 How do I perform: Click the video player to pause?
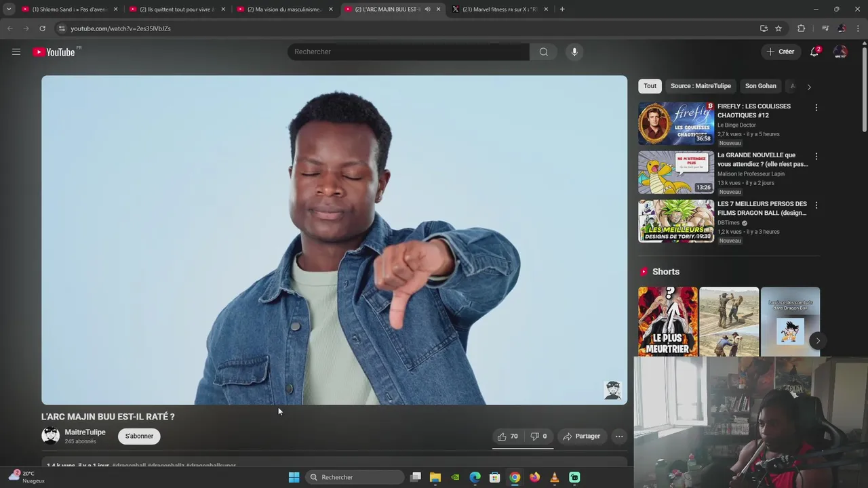334,240
